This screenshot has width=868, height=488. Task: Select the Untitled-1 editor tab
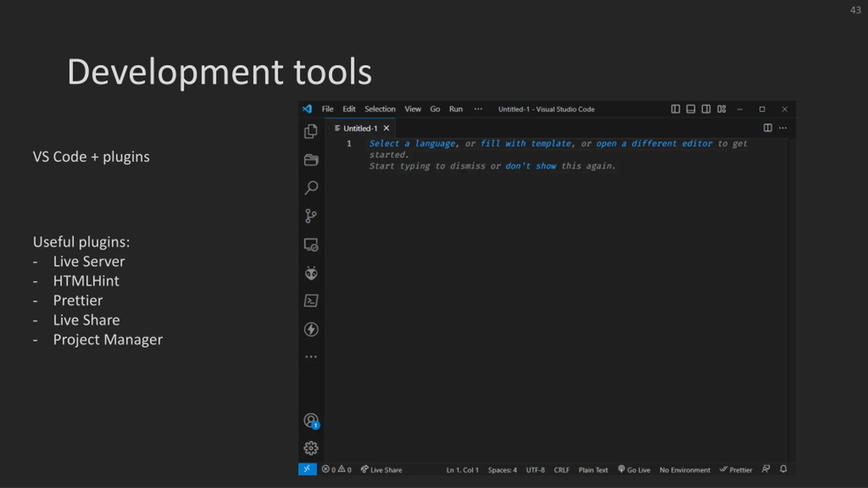tap(360, 128)
